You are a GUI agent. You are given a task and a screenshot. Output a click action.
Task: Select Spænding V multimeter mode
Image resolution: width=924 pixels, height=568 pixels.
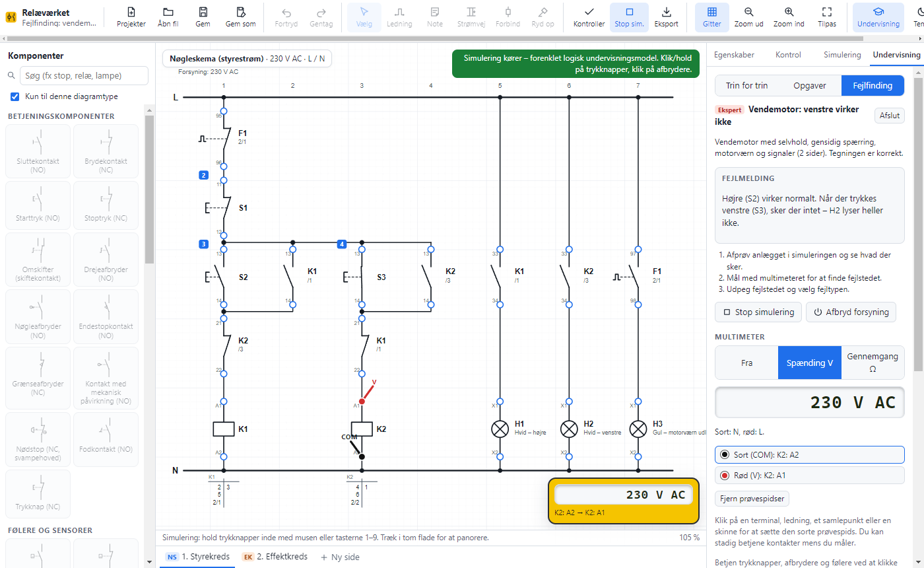tap(810, 363)
